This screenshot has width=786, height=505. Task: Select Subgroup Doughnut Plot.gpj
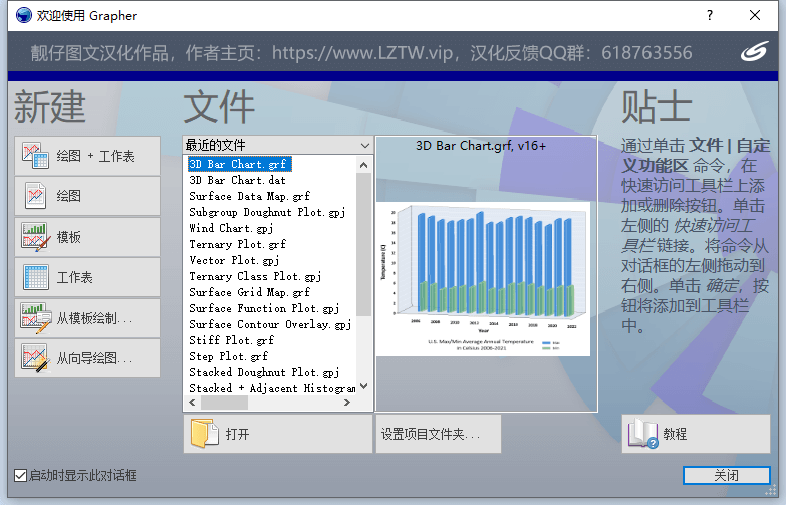267,212
